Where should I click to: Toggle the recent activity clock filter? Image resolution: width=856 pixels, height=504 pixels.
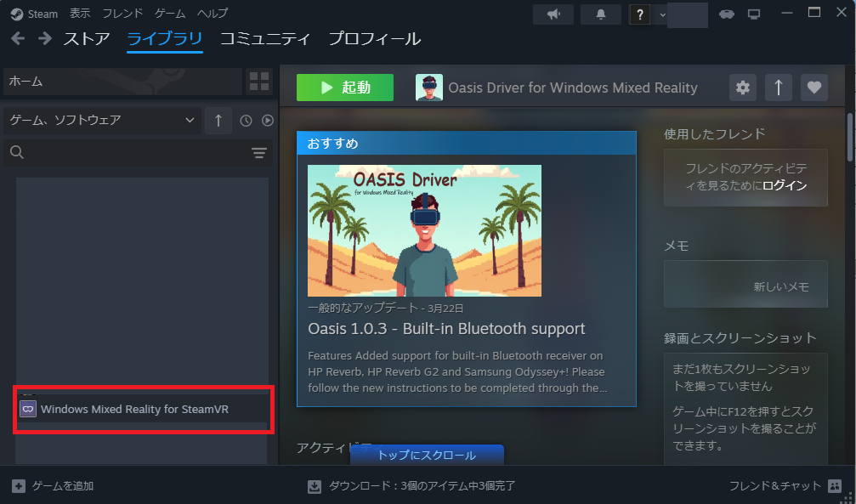pyautogui.click(x=247, y=121)
